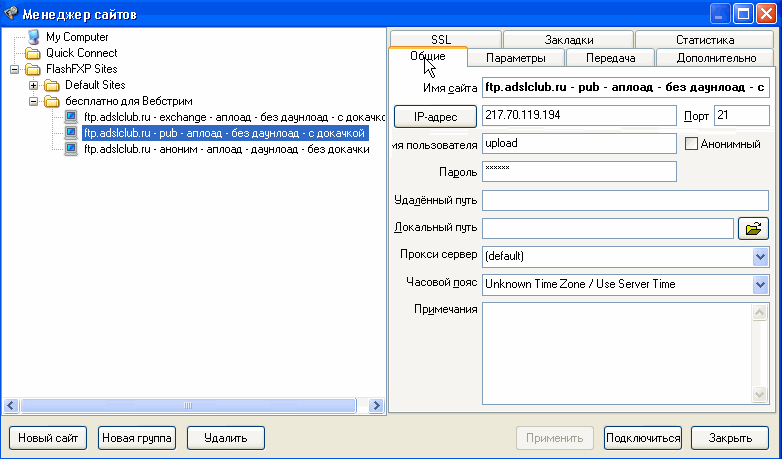The image size is (782, 459).
Task: Select the FlashFXP Sites tree label
Action: coord(82,69)
